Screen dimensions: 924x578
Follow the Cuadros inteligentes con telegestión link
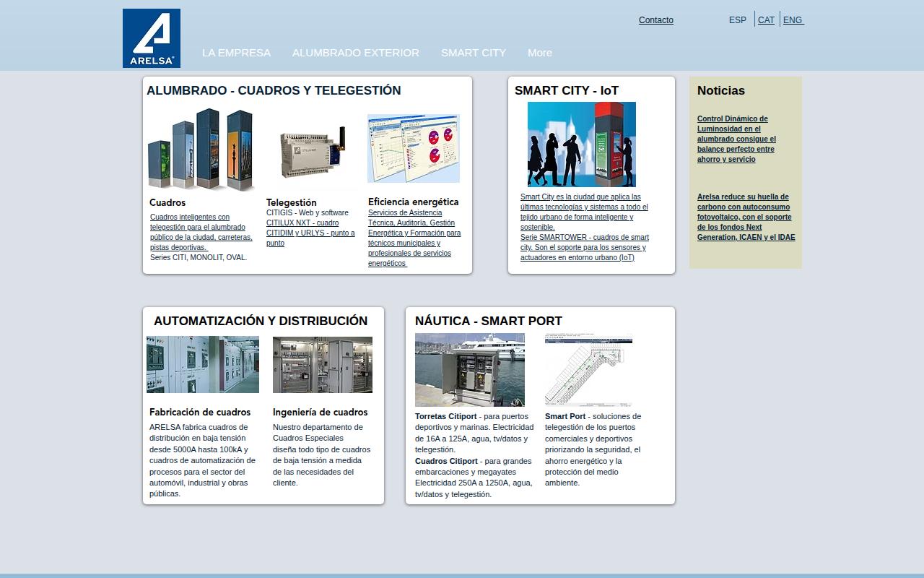[201, 232]
